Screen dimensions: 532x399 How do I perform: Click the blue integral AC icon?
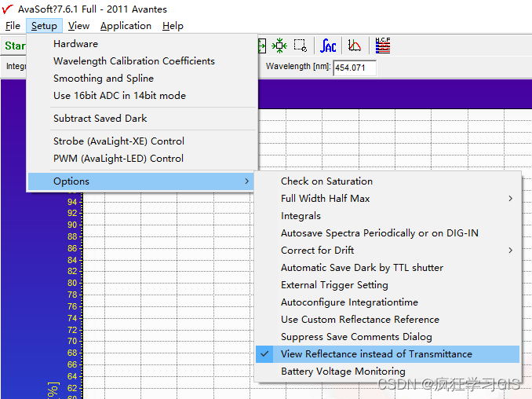328,46
